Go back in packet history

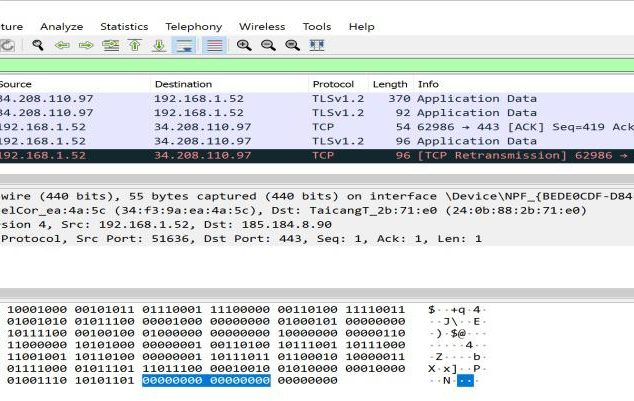pos(62,45)
